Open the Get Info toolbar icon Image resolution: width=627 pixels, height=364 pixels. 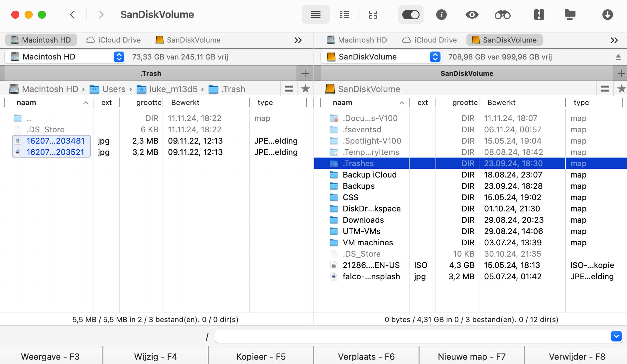pos(441,15)
